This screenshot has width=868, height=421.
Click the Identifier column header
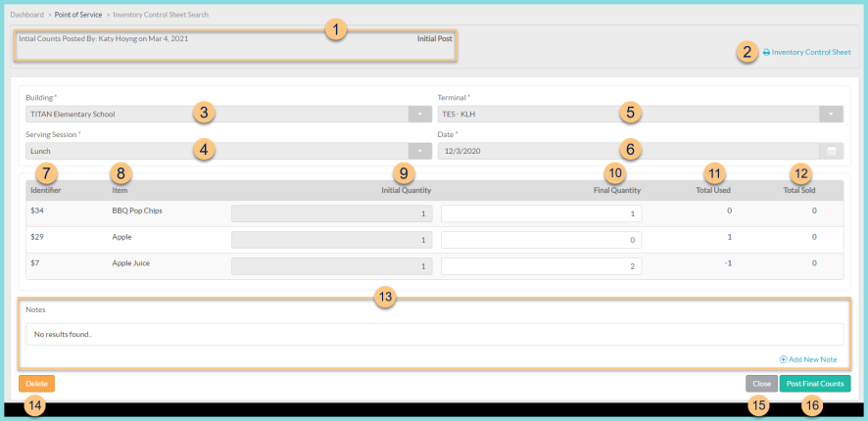pyautogui.click(x=46, y=190)
